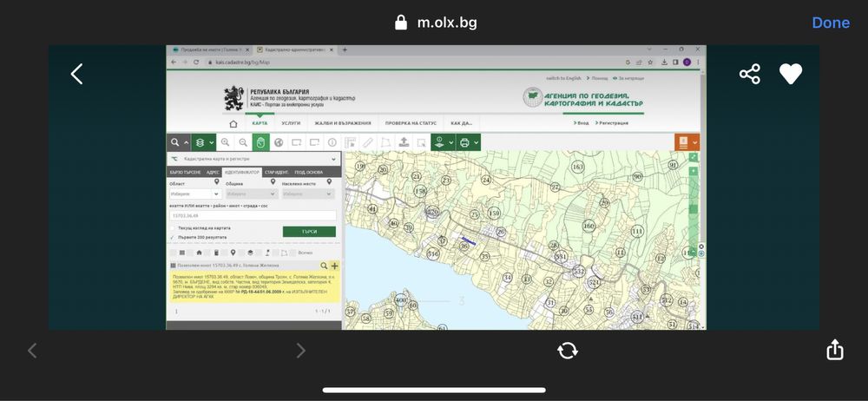Select the ИДЕНТИФИКАТОР tab
Screen dimensions: 868x401
tap(242, 173)
